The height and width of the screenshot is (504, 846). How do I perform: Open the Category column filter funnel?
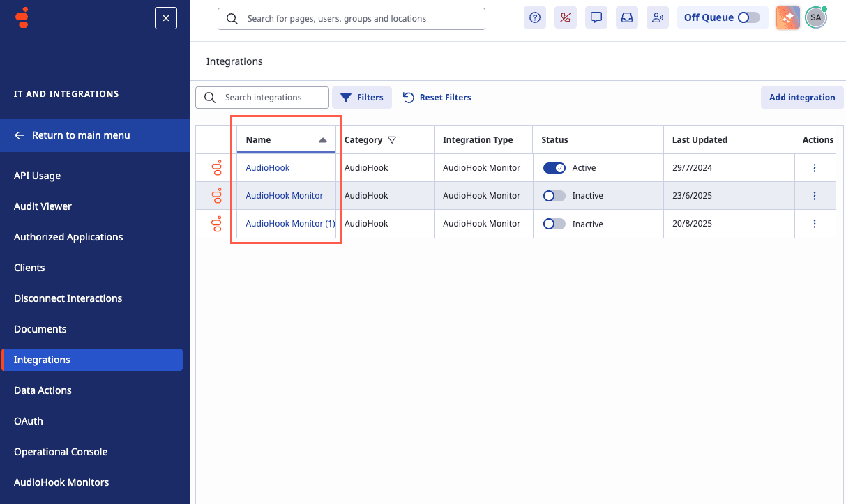[x=392, y=140]
